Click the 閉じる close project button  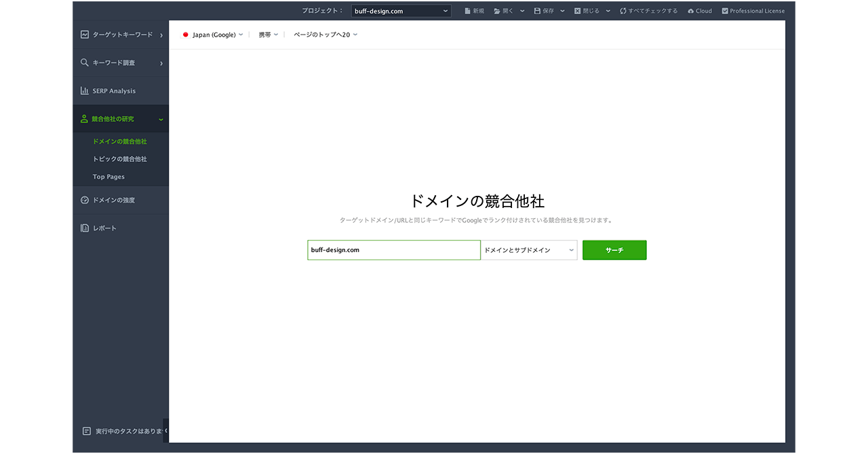coord(587,11)
